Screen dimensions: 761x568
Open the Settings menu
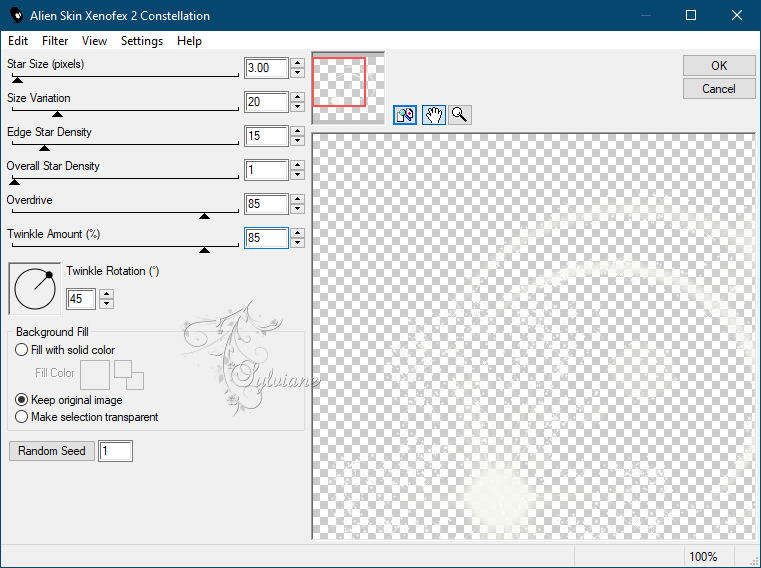click(x=142, y=41)
